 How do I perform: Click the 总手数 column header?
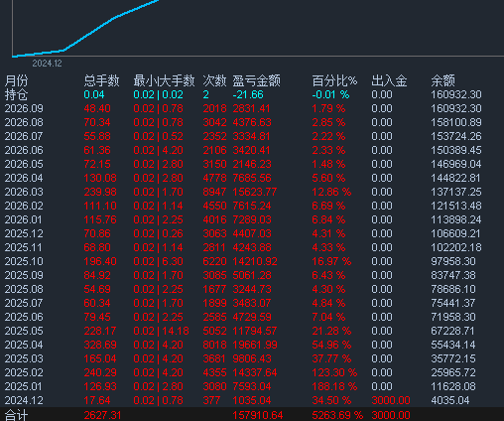coord(101,80)
